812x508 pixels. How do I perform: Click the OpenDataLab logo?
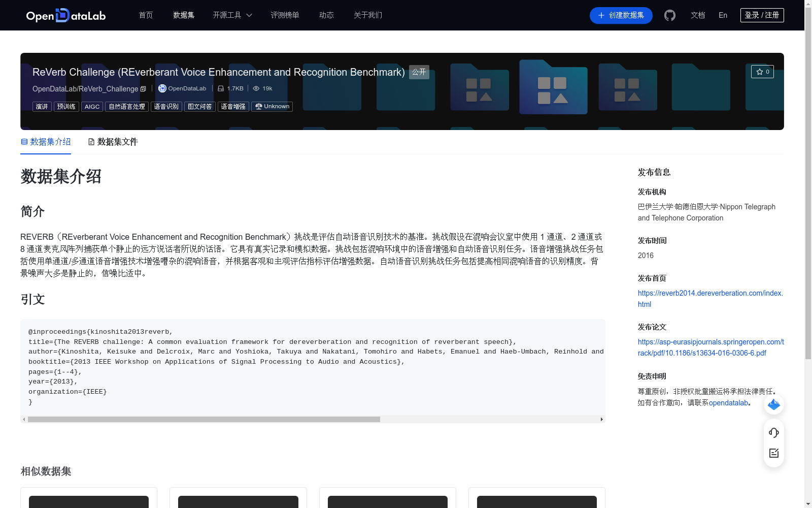[x=66, y=15]
